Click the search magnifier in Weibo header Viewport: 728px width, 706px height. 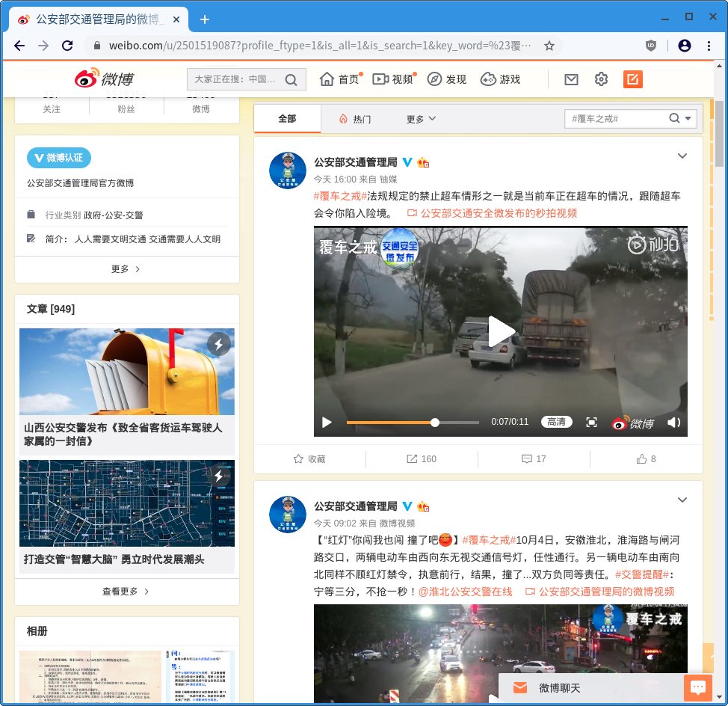coord(291,80)
